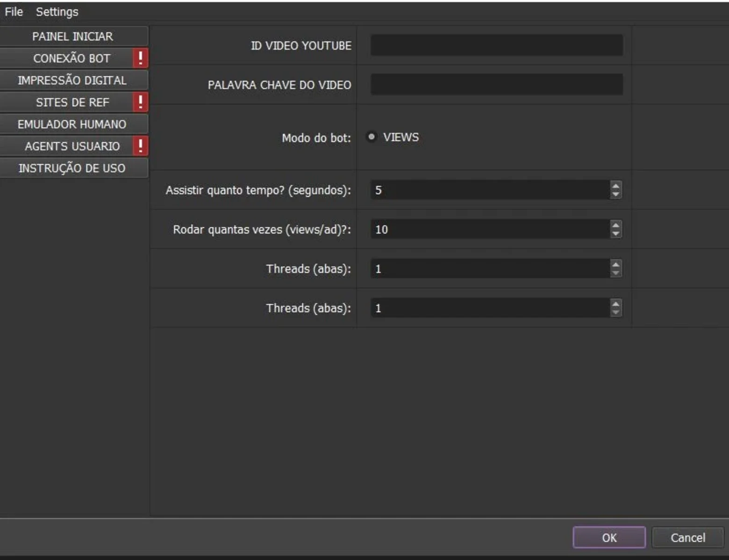Increase the first Threads (abas) value
Screen dimensions: 729x560
615,264
